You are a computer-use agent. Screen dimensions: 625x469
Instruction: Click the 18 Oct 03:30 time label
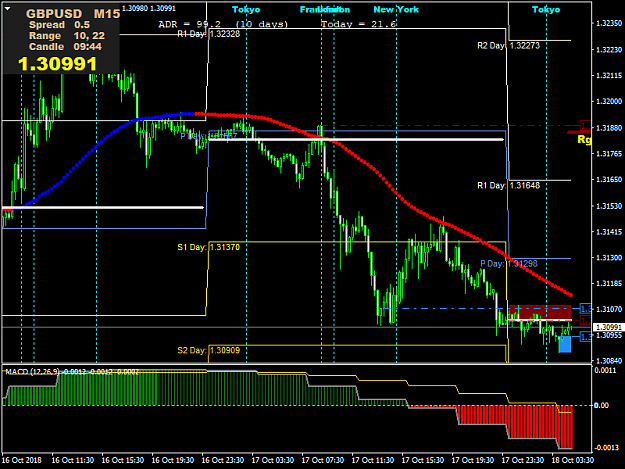(572, 460)
